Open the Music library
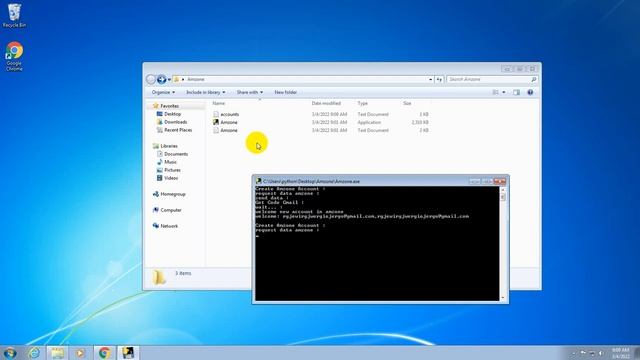Screen dimensions: 640x360 point(170,162)
